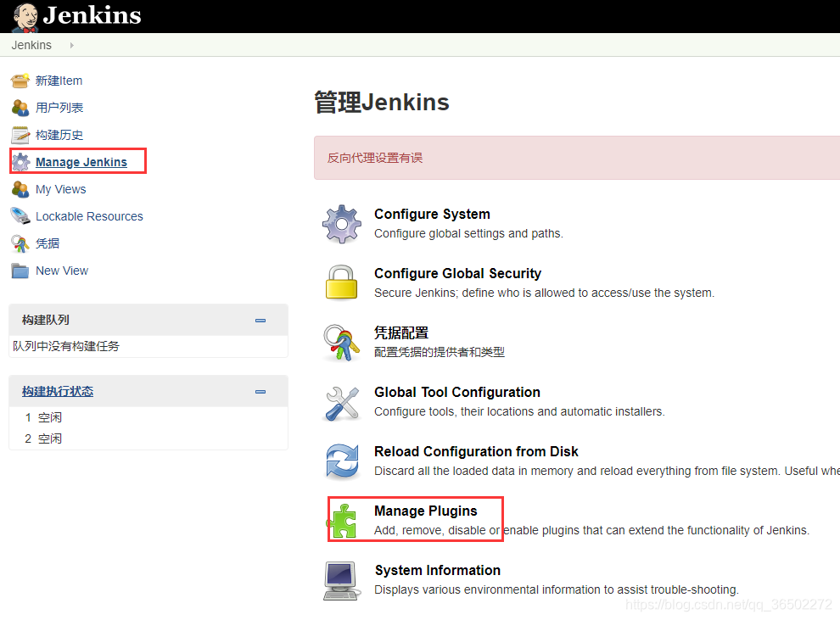Collapse the 构建队列 panel
Viewport: 840px width, 620px height.
[x=260, y=320]
